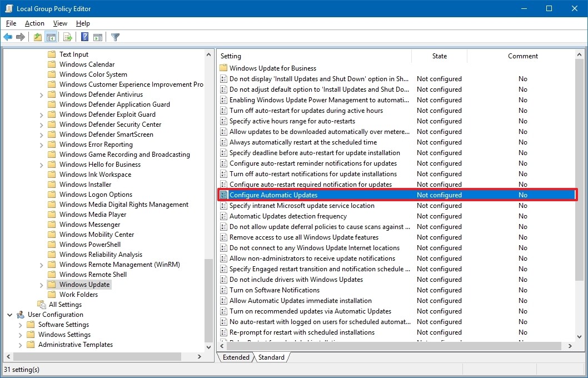Select 'Turn off auto-restart for updates during active hours'

click(306, 111)
